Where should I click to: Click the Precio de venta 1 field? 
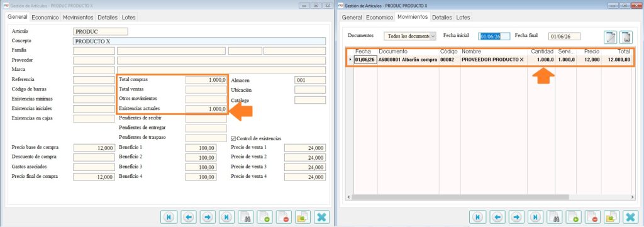click(x=305, y=148)
